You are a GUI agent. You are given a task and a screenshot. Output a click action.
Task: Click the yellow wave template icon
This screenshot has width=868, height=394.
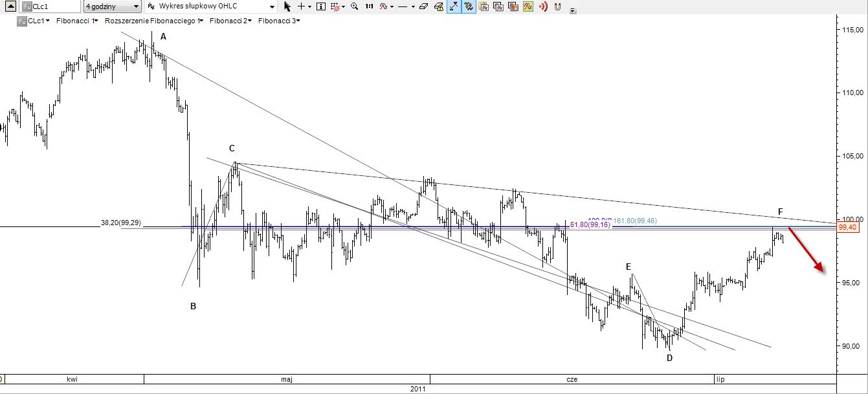(528, 6)
